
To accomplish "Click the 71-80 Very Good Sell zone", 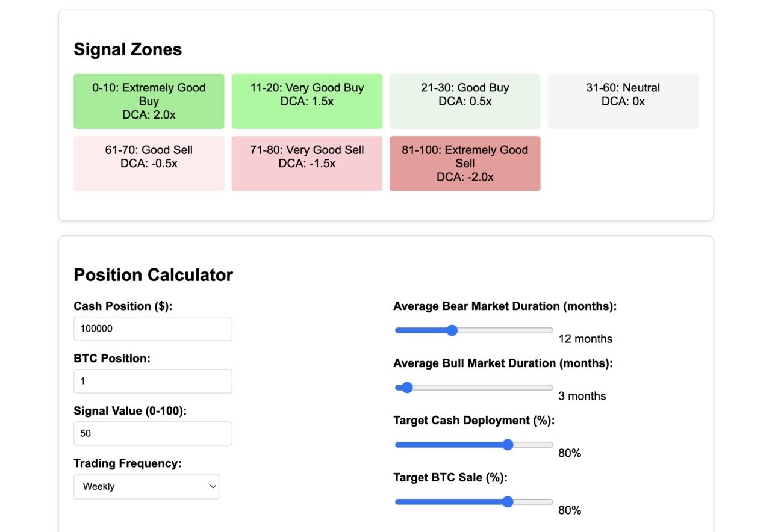I will 307,164.
